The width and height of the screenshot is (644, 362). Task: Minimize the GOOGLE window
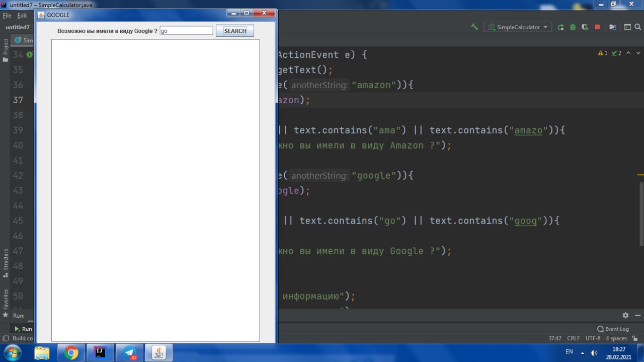point(233,14)
